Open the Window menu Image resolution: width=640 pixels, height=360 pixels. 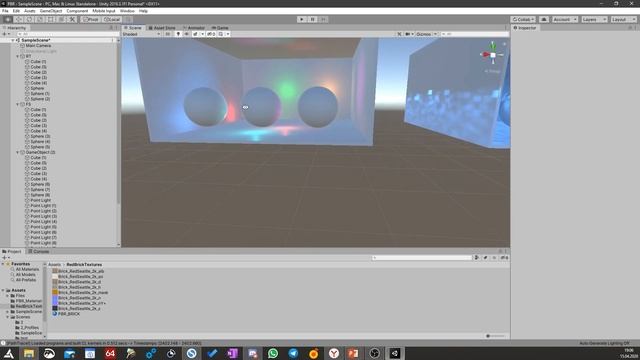[127, 11]
